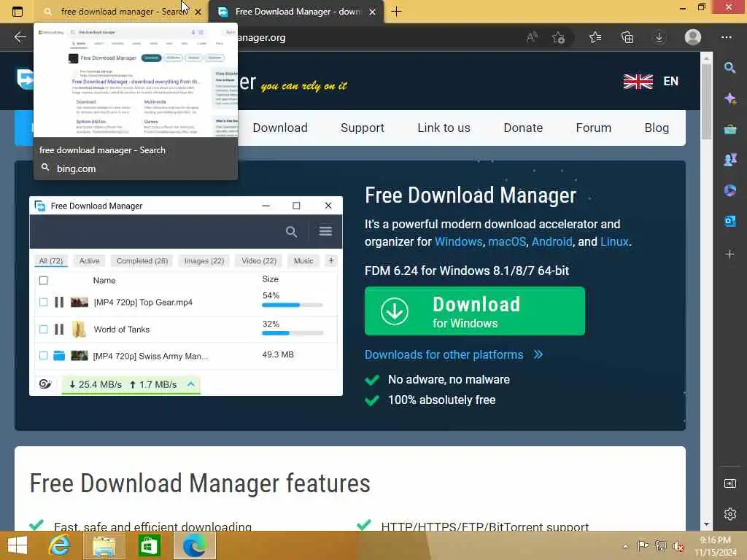Screen dimensions: 747x560
Task: Add this page to favorites star
Action: 558,37
